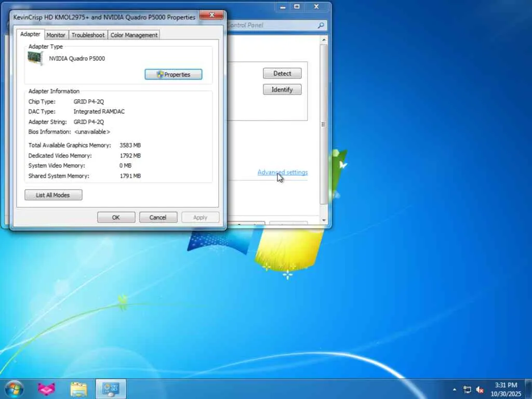This screenshot has height=399, width=532.
Task: Click the 1792 MB dedicated memory value
Action: [130, 156]
